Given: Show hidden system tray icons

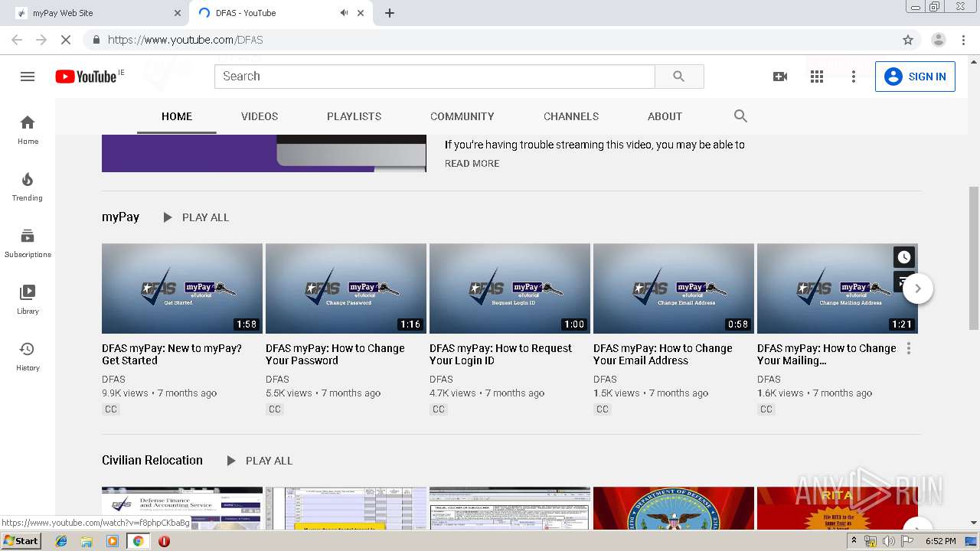Looking at the screenshot, I should click(x=854, y=541).
